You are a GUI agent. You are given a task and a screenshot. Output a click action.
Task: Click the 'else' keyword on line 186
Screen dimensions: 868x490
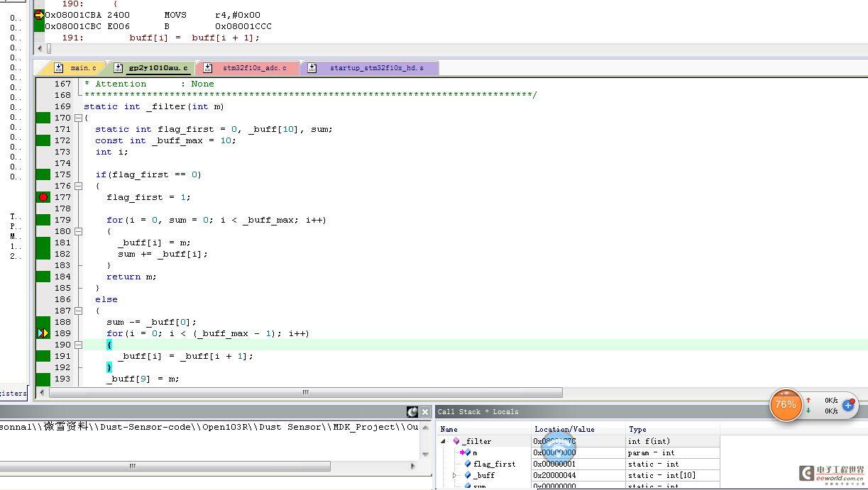(x=106, y=299)
